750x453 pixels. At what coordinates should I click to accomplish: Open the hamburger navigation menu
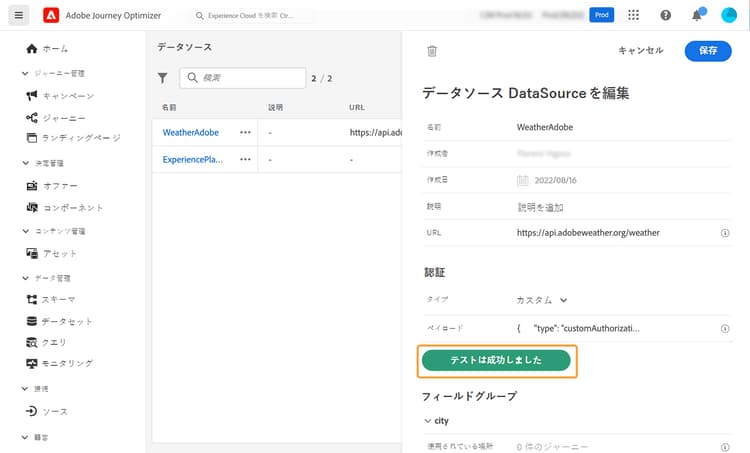click(19, 15)
